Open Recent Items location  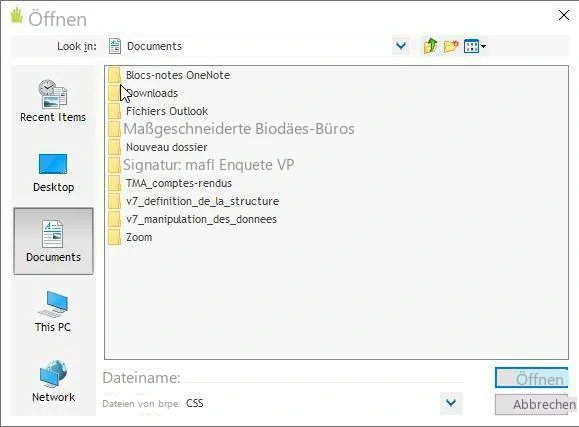coord(53,100)
